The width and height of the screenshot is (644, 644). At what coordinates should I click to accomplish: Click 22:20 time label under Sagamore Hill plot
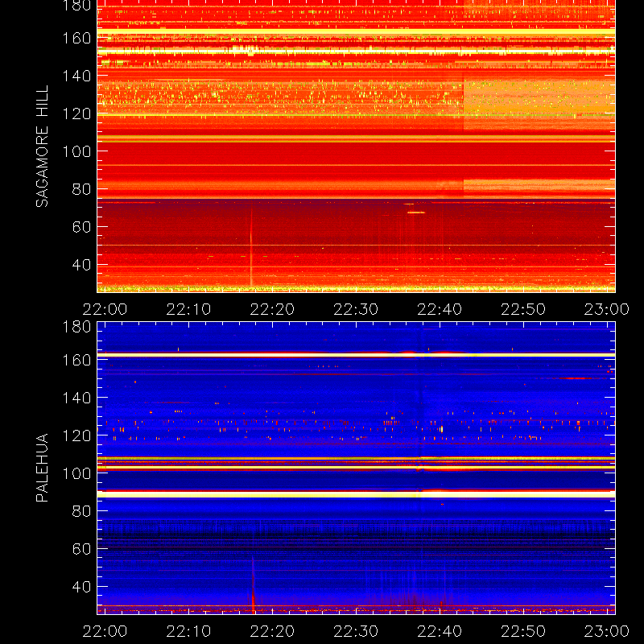click(x=272, y=309)
